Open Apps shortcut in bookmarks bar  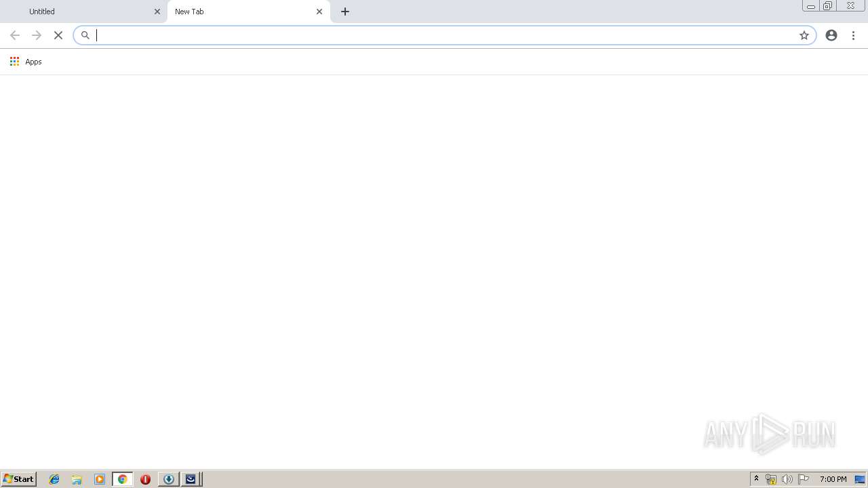click(x=26, y=62)
